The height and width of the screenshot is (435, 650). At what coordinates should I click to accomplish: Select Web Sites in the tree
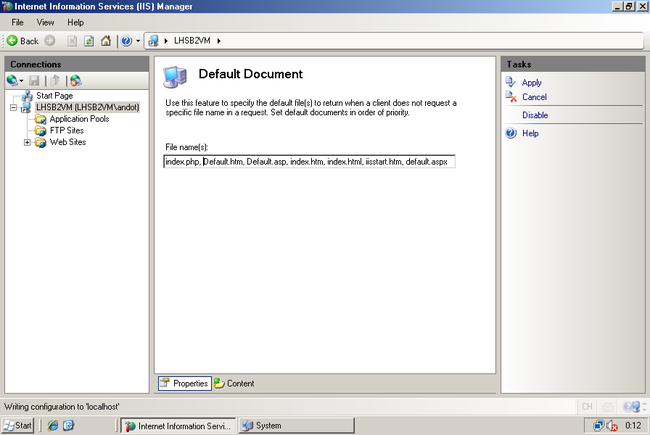click(x=68, y=142)
